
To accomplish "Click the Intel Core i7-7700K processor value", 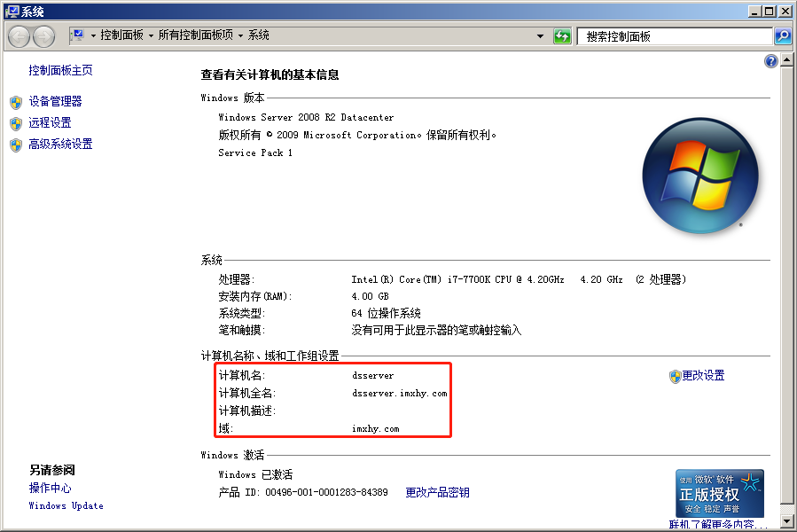I will pos(519,279).
